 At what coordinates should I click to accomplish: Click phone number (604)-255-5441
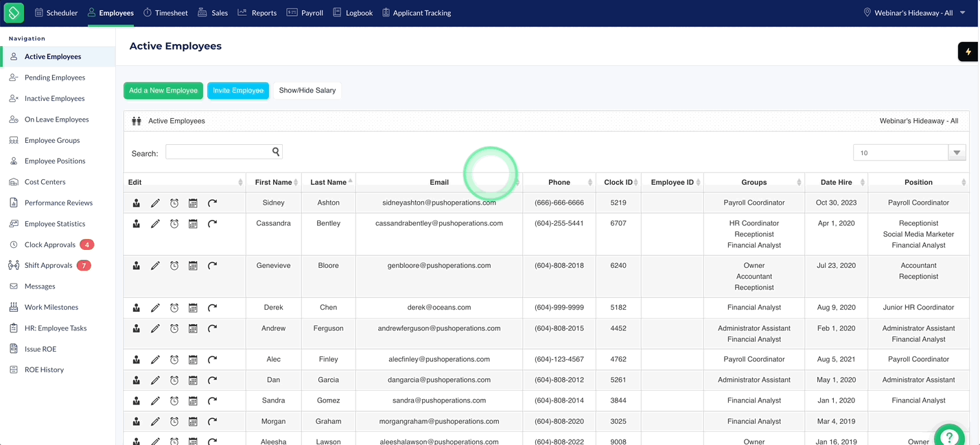tap(559, 223)
